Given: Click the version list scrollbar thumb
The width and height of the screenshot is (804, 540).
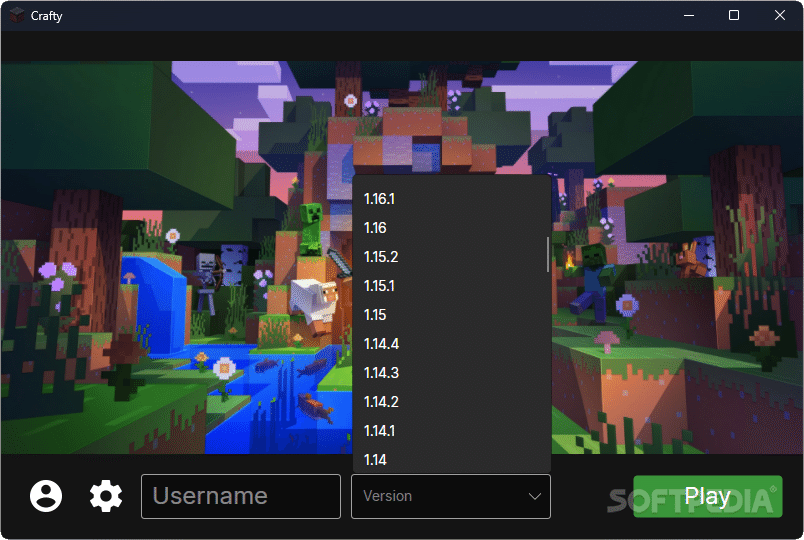Looking at the screenshot, I should (x=548, y=254).
